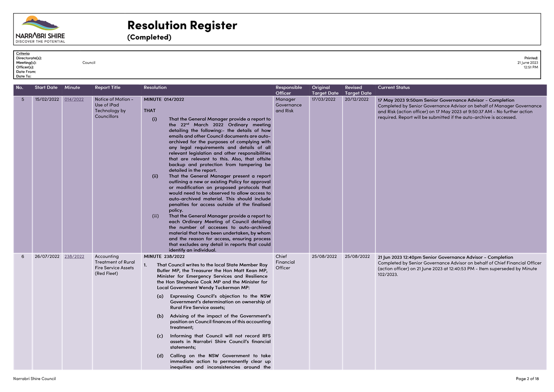Image resolution: width=554 pixels, height=392 pixels.
Task: Select the Resolution Register heading
Action: coord(182,25)
